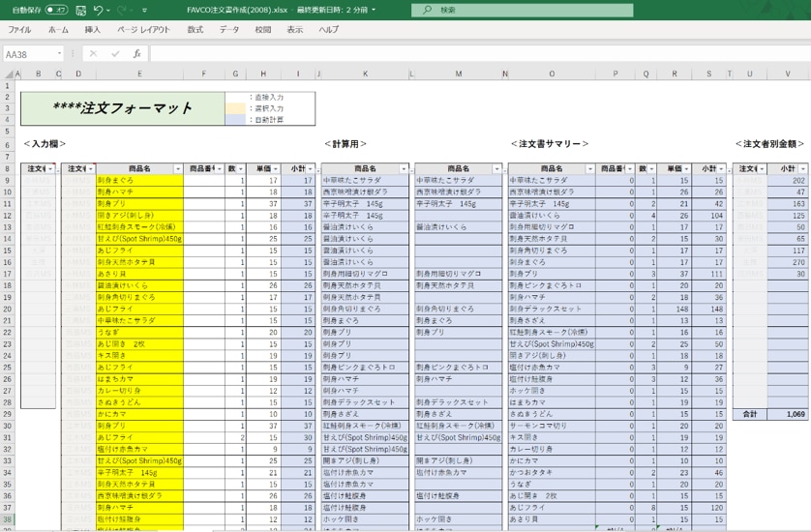Viewport: 811px width, 532px height.
Task: Select yellow cell かにカマ in row 29
Action: point(139,414)
